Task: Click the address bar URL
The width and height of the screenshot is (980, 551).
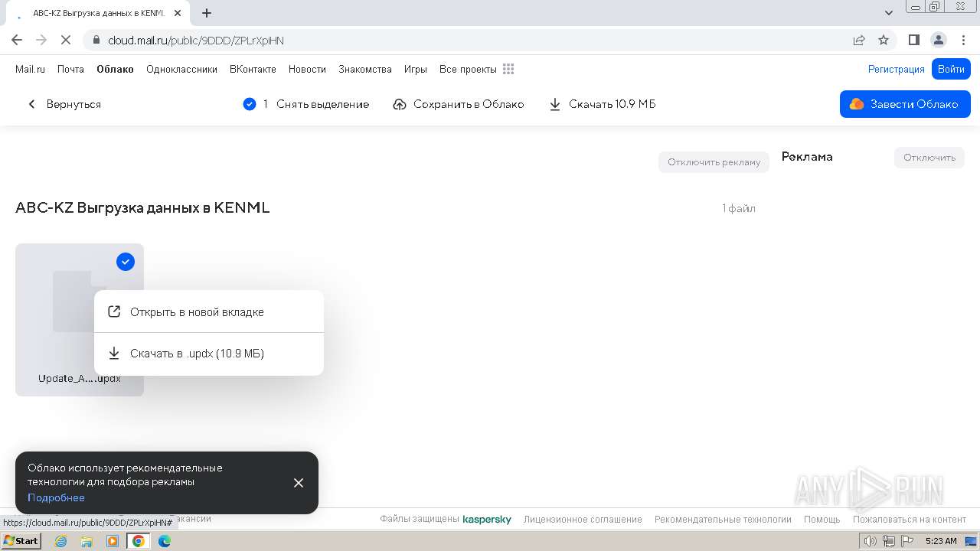Action: [x=196, y=41]
